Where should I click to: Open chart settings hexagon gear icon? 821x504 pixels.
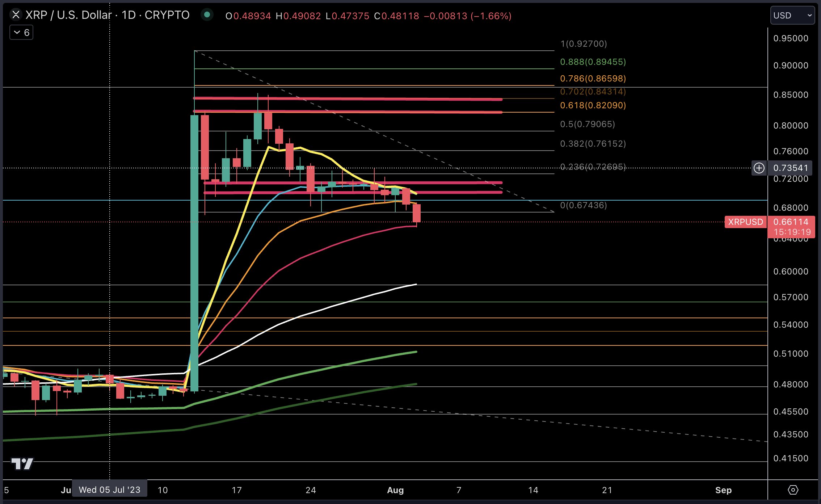tap(793, 490)
